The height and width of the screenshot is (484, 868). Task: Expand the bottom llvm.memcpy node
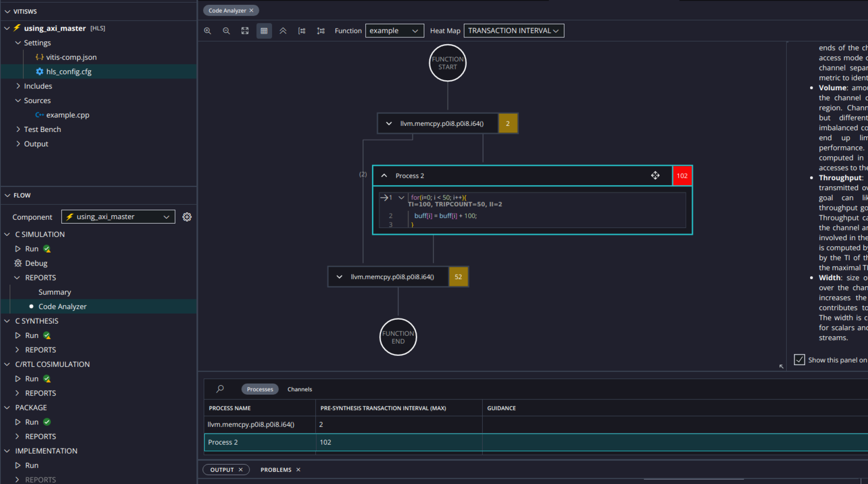point(339,277)
